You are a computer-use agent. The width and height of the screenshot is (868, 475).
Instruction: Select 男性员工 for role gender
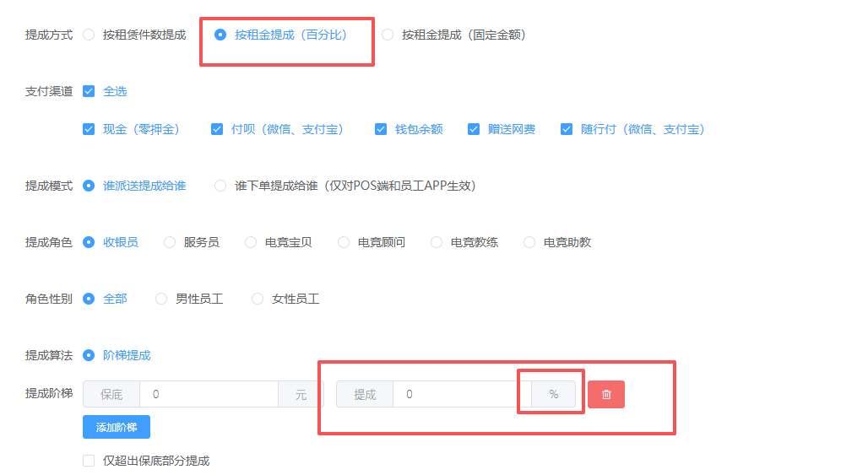pos(161,300)
